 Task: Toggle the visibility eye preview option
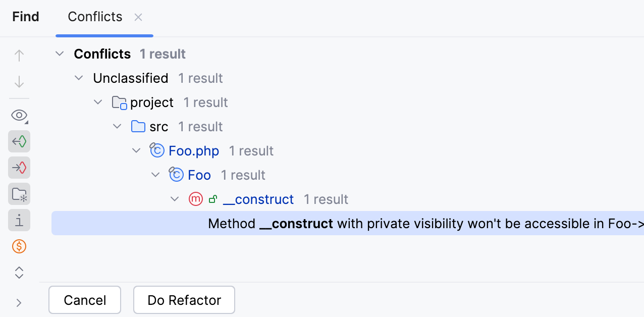19,115
